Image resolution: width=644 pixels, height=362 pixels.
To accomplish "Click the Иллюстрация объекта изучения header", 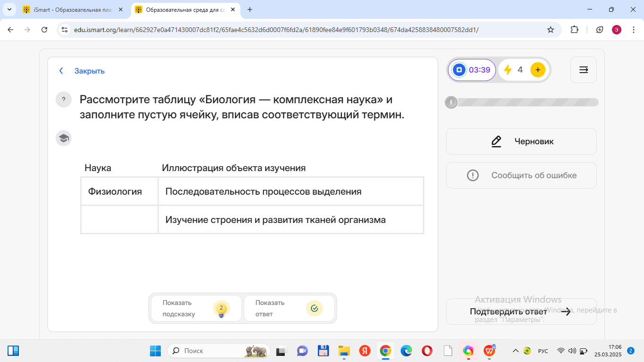I will (234, 168).
